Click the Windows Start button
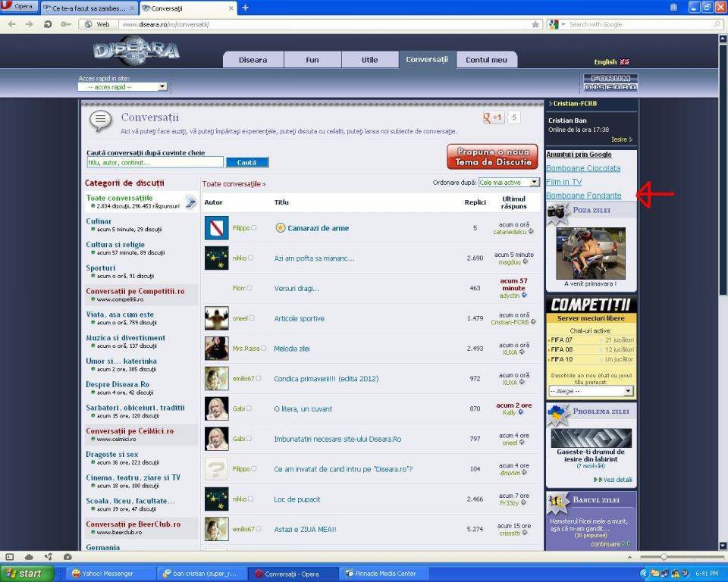This screenshot has width=728, height=582. click(x=27, y=574)
